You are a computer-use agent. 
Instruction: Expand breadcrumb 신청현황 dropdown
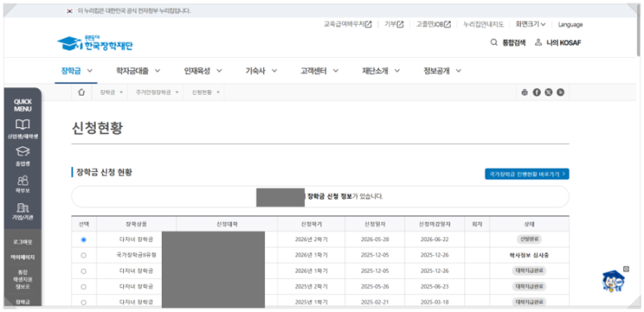206,92
